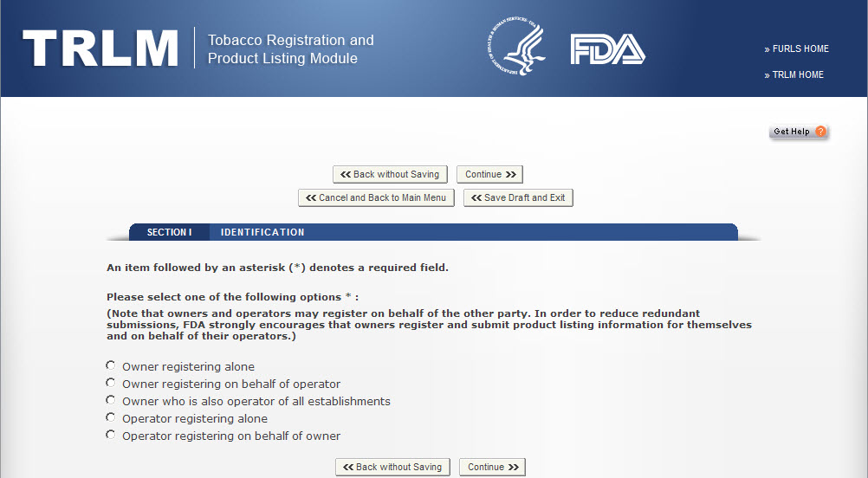Open the FURLS HOME link
Viewport: 868px width, 478px height.
point(800,49)
